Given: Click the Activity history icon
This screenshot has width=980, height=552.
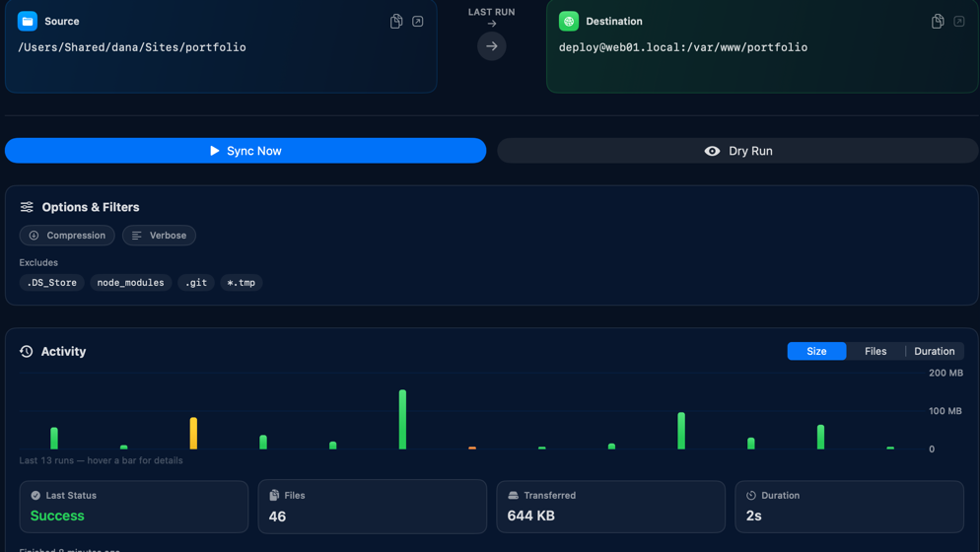Looking at the screenshot, I should pos(27,351).
